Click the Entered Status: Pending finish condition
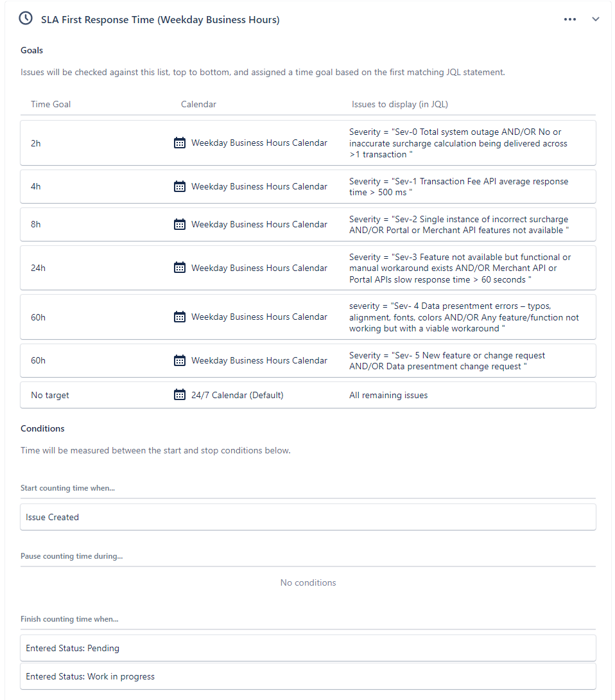Image resolution: width=615 pixels, height=700 pixels. click(x=308, y=648)
